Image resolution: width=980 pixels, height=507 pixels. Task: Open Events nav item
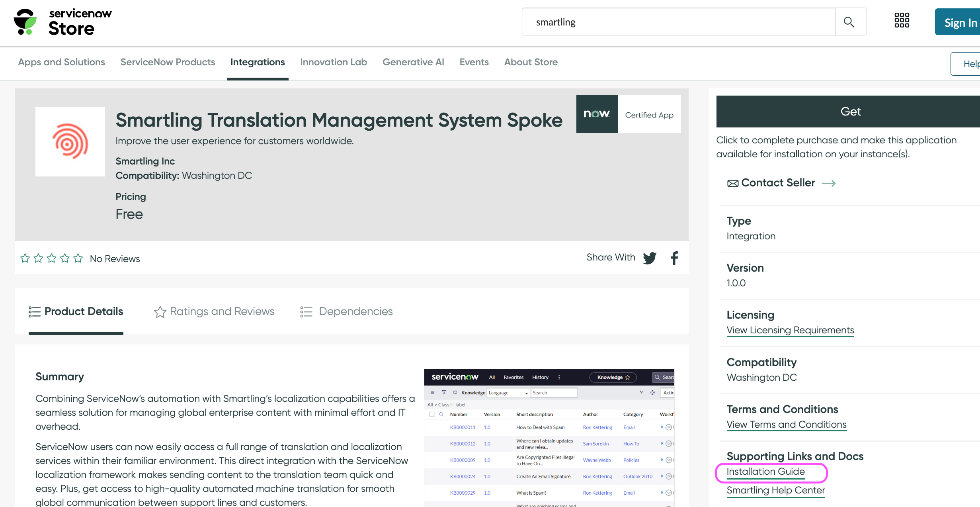pyautogui.click(x=474, y=62)
